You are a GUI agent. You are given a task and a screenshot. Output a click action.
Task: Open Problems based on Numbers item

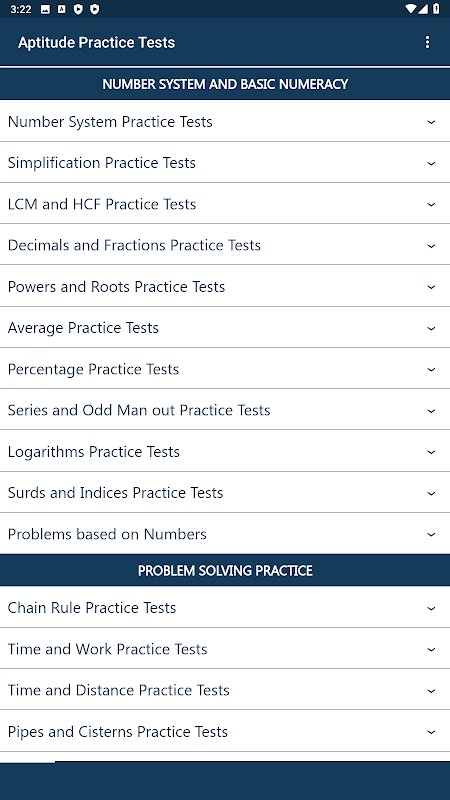coord(225,534)
